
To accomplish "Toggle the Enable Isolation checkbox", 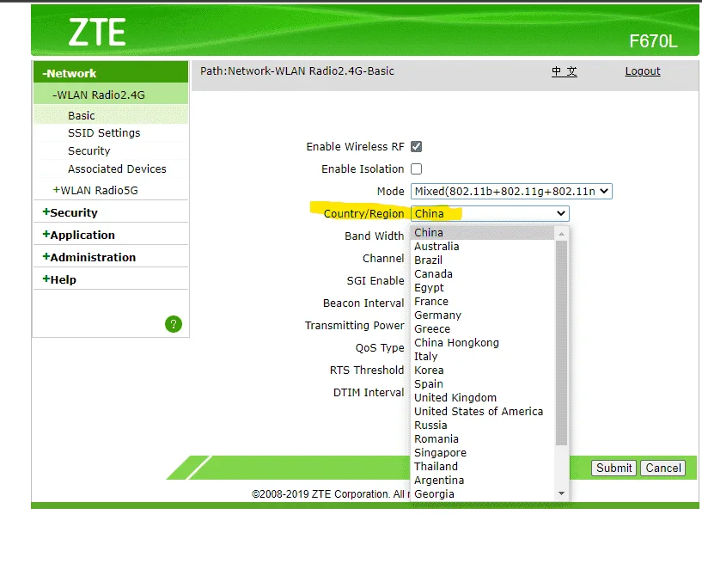I will pyautogui.click(x=417, y=168).
